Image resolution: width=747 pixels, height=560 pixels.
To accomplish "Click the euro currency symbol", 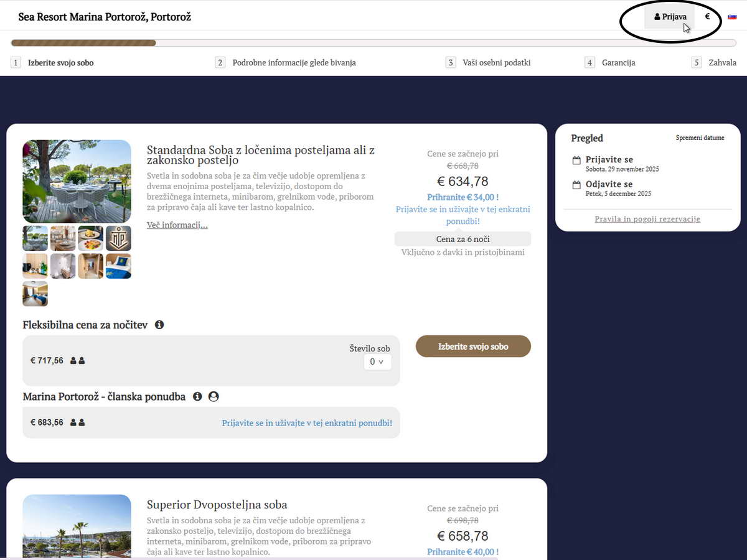I will (x=707, y=17).
